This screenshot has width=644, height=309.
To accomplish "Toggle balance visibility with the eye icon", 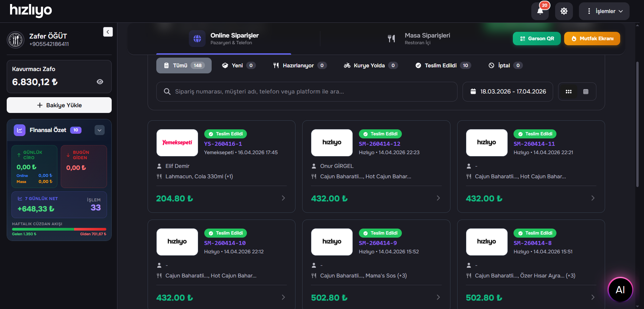I will click(100, 82).
